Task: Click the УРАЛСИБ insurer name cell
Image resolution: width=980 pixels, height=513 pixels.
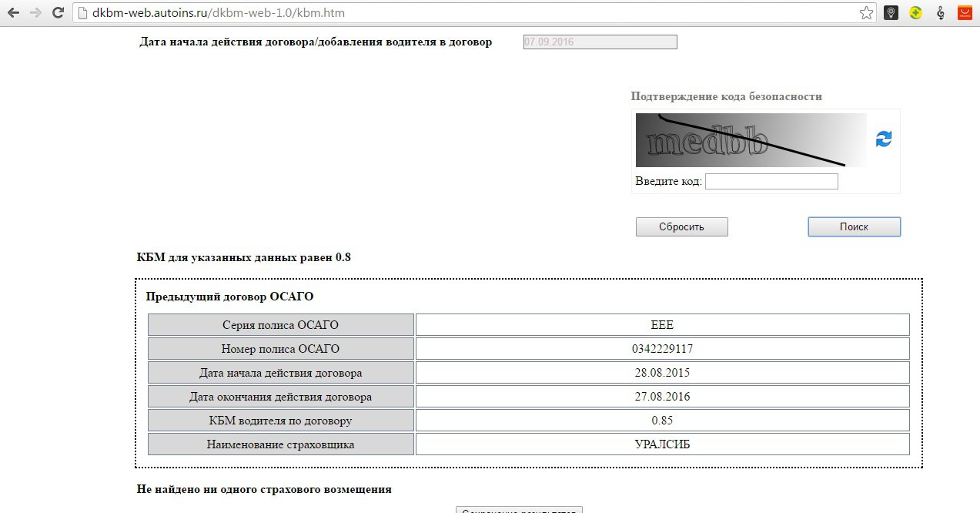Action: [x=662, y=444]
